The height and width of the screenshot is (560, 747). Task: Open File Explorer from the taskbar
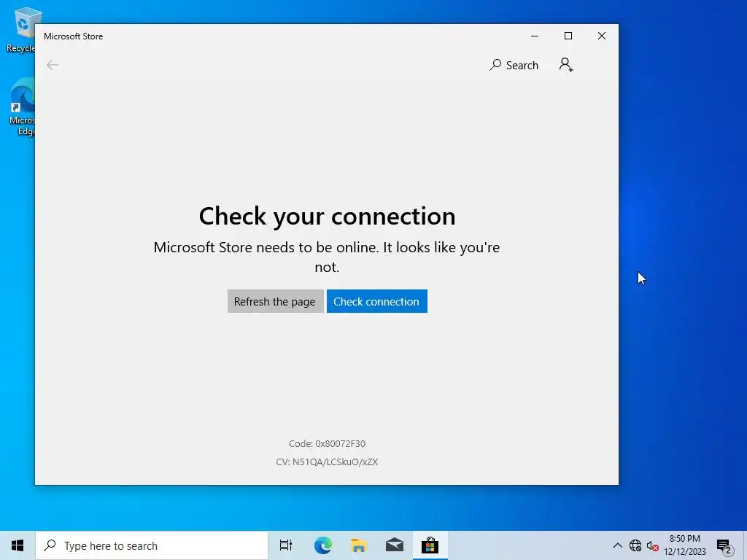tap(358, 545)
